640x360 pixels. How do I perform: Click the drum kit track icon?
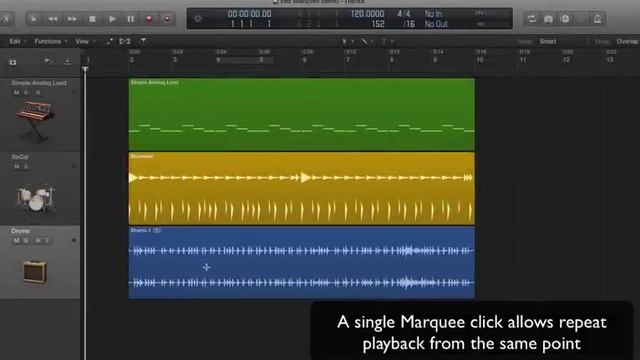point(36,199)
